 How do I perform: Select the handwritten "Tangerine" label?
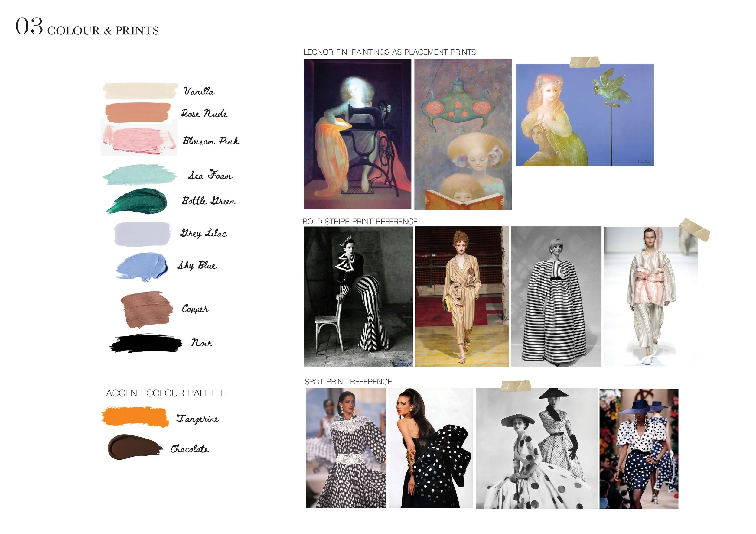click(197, 419)
